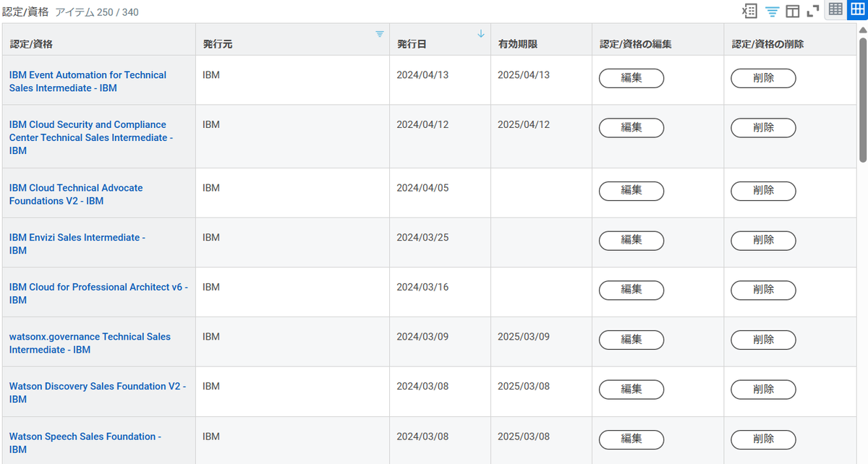Click 編集 for IBM Envizi Sales row
The image size is (868, 464).
point(631,241)
